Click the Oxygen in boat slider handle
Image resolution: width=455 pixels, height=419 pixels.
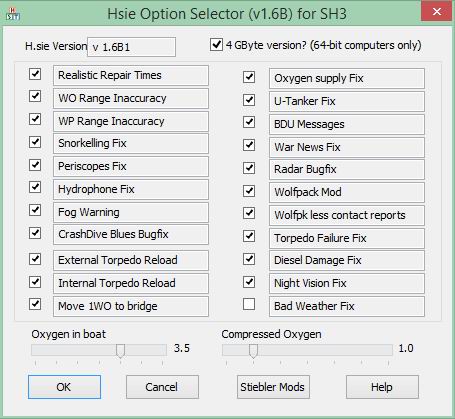click(120, 351)
